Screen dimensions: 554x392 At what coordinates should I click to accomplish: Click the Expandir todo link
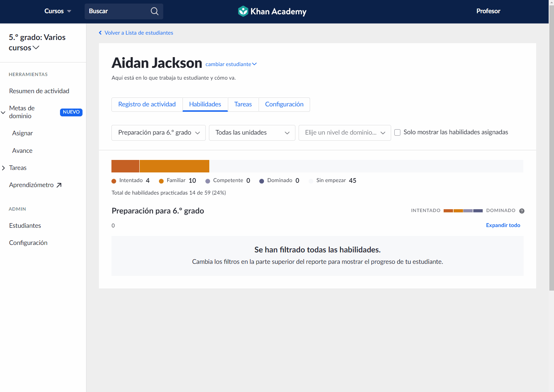(503, 225)
